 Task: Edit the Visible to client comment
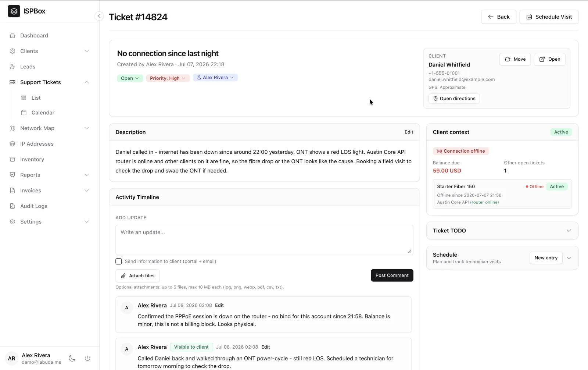pyautogui.click(x=266, y=347)
